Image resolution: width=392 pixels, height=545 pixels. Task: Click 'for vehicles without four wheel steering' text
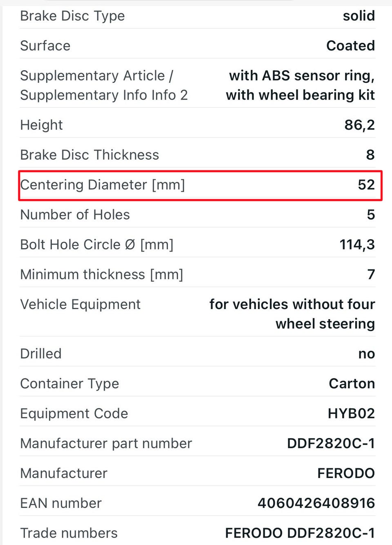292,314
